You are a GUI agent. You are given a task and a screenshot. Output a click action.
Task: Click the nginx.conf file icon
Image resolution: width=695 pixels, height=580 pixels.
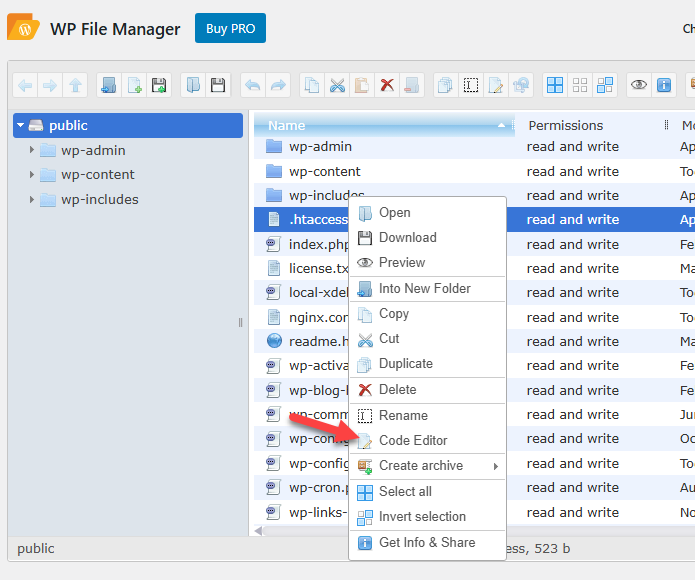[x=274, y=317]
